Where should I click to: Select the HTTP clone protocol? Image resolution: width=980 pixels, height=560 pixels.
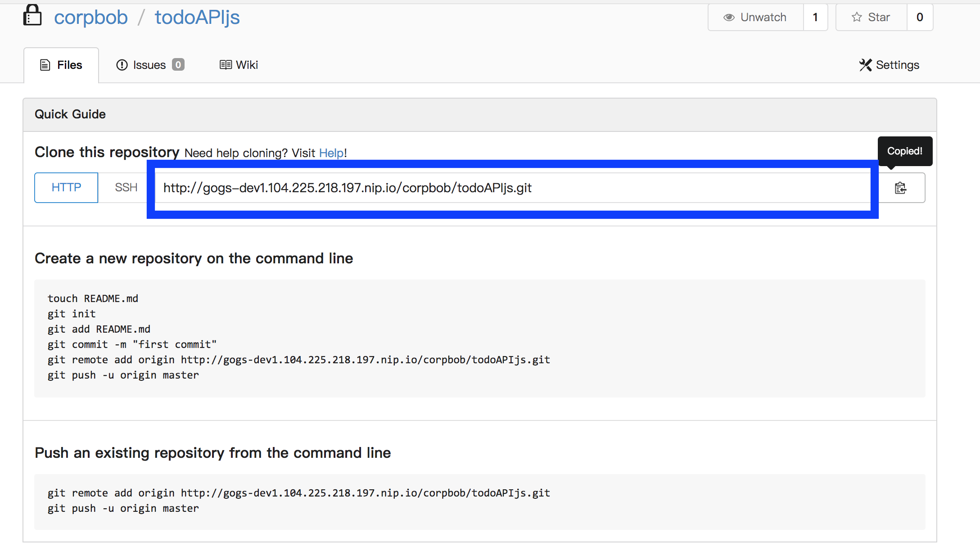pos(66,188)
